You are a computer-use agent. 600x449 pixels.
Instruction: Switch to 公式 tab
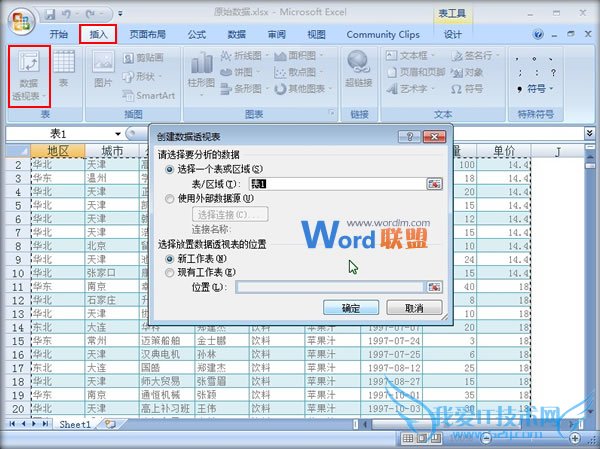tap(197, 34)
